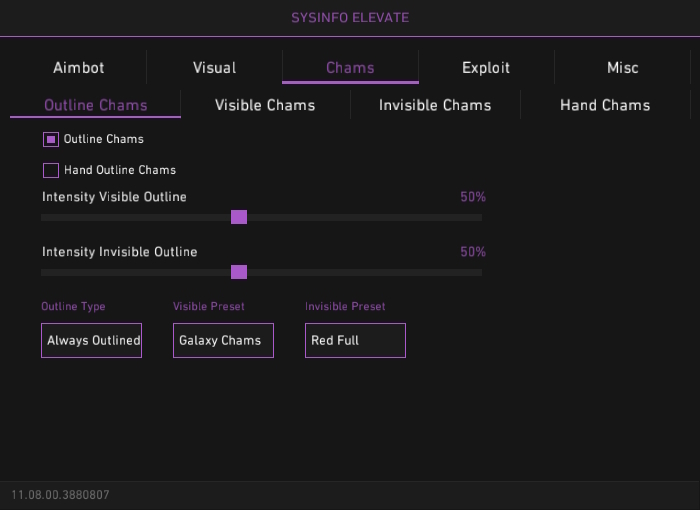Expand the Invisible Preset Red Full dropdown
Viewport: 700px width, 510px height.
355,340
